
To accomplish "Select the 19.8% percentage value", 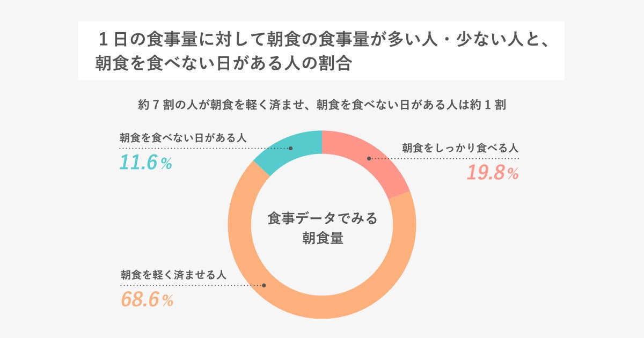I will pyautogui.click(x=492, y=173).
